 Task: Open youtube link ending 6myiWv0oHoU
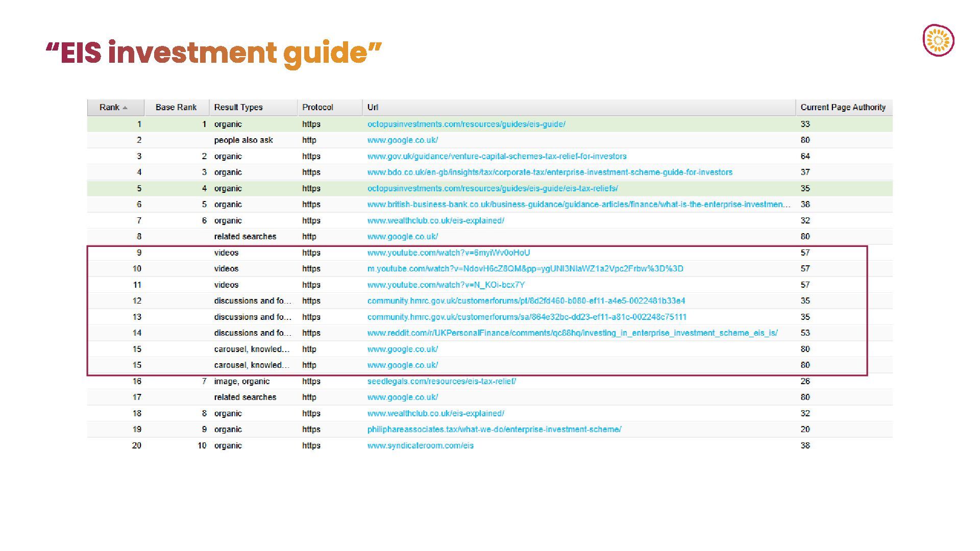(x=449, y=253)
